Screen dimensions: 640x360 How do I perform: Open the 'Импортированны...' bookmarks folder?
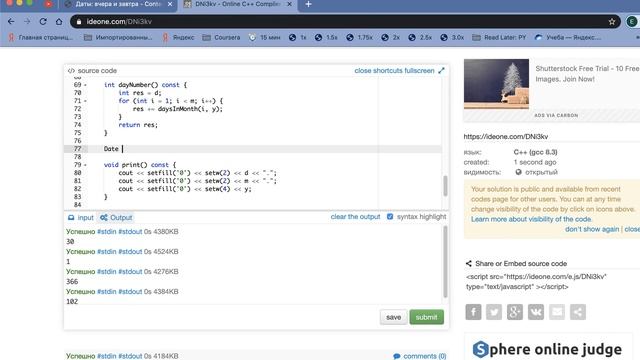(x=118, y=38)
